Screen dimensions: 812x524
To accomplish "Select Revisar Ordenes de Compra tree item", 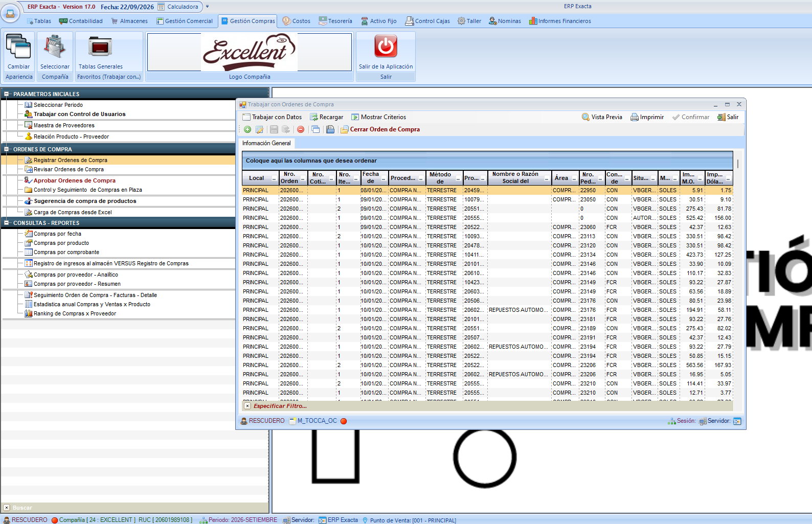I will click(x=69, y=169).
